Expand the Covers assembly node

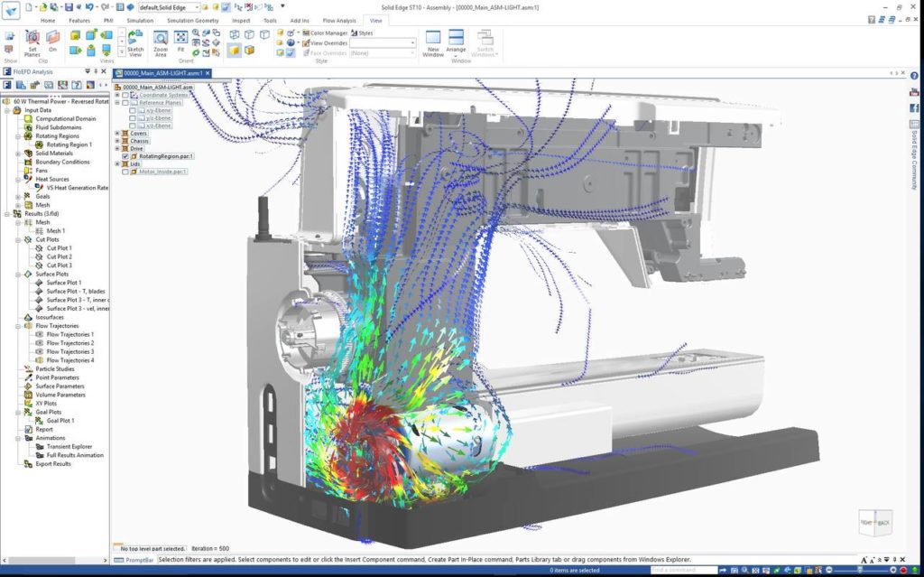pos(117,133)
